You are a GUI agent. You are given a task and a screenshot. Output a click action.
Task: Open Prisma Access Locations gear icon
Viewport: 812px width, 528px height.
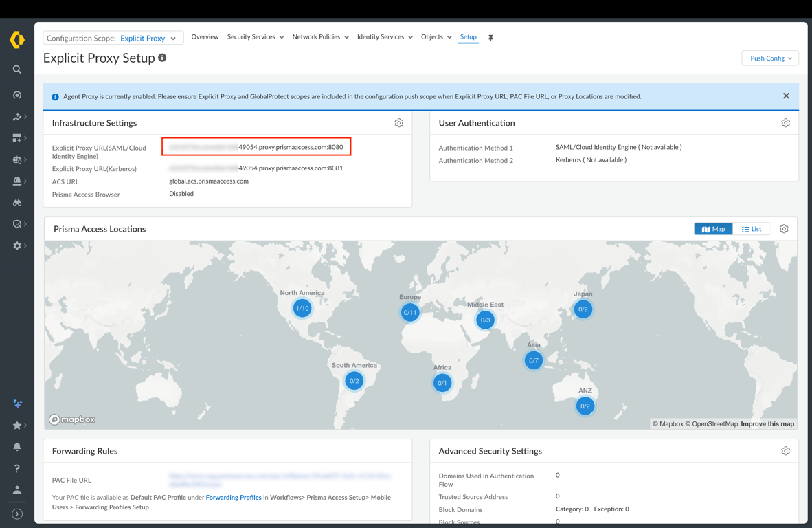click(784, 228)
